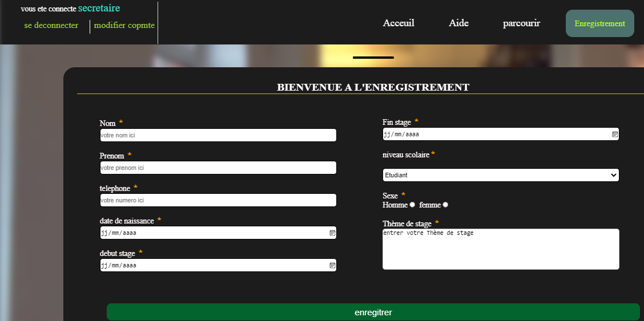Click the modifier copmte link
This screenshot has height=321, width=644.
click(x=124, y=26)
